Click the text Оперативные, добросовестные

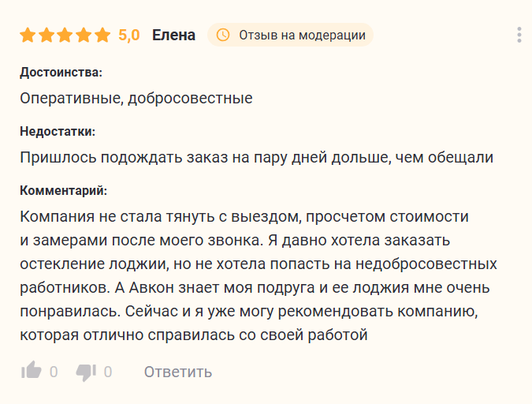[136, 99]
